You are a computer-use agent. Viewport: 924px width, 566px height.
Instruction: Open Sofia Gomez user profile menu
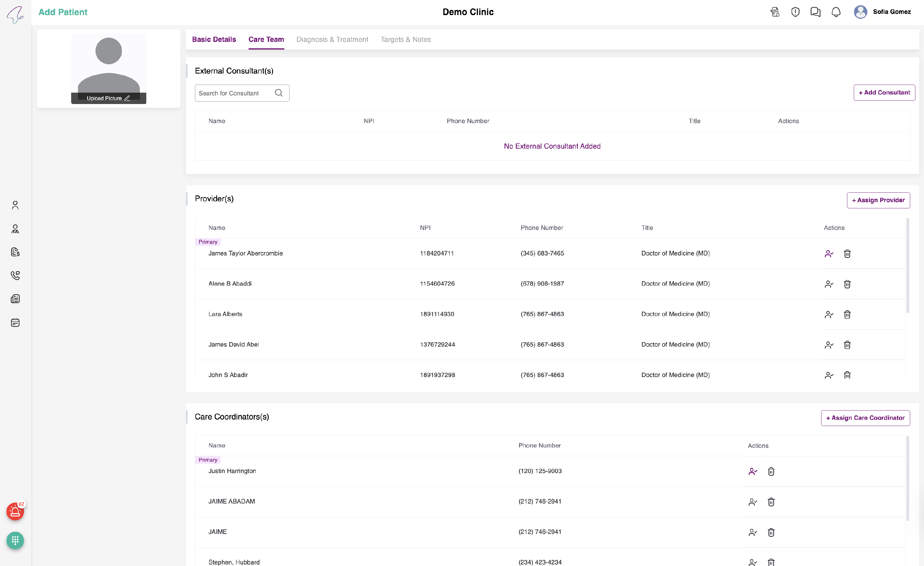point(882,12)
